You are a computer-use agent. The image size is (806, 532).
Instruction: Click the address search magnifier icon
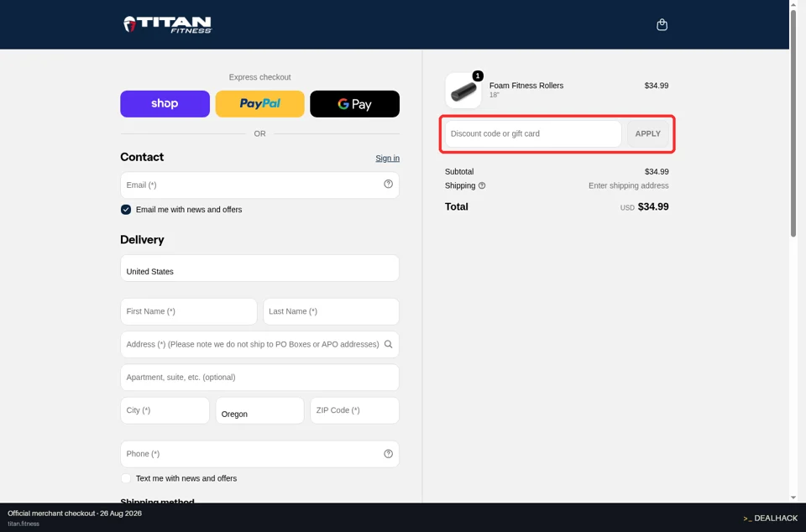coord(388,344)
